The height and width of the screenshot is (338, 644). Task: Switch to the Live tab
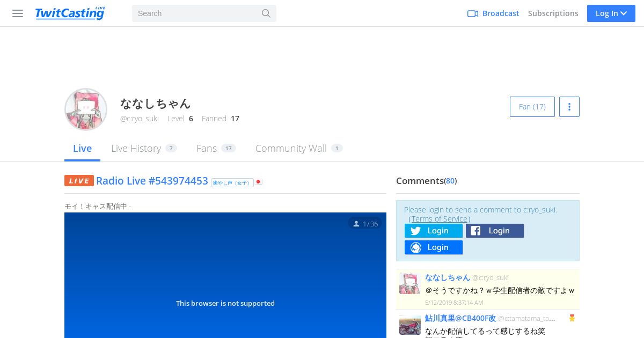point(82,149)
